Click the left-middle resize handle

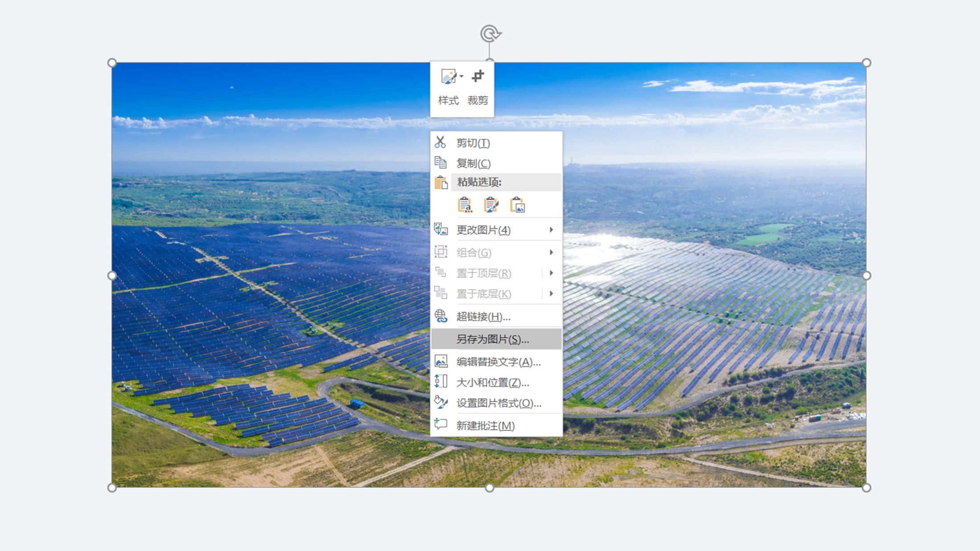[112, 276]
